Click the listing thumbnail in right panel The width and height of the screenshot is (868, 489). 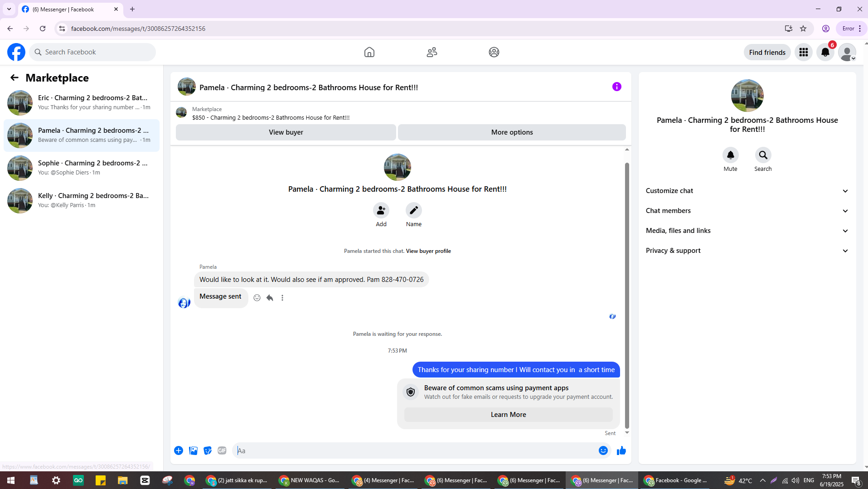[747, 96]
